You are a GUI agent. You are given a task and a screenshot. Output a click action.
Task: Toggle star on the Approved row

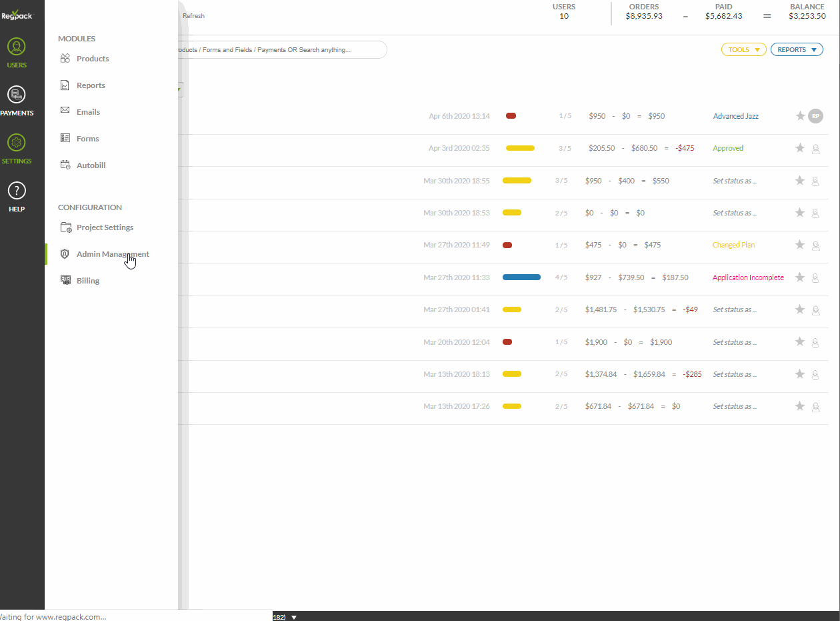tap(800, 148)
